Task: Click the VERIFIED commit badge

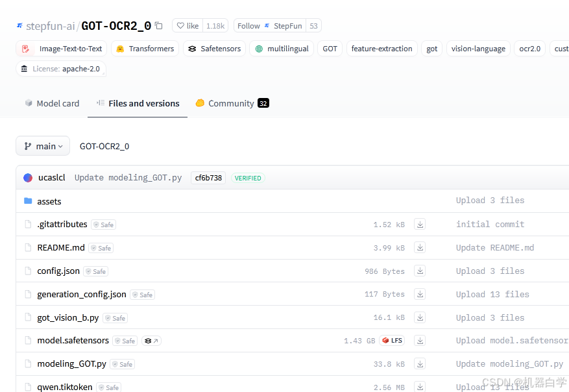Action: (x=248, y=178)
